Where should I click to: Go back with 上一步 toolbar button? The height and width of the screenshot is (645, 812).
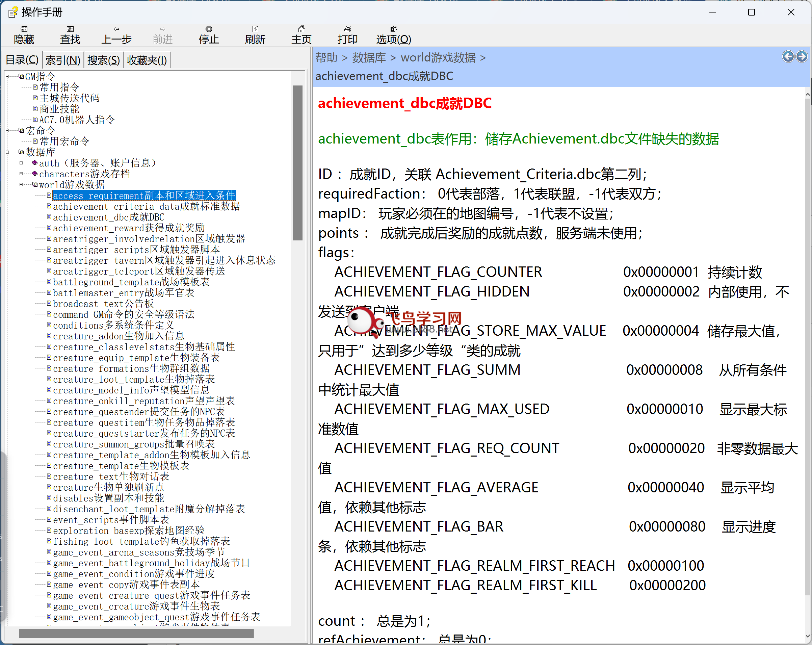(116, 35)
